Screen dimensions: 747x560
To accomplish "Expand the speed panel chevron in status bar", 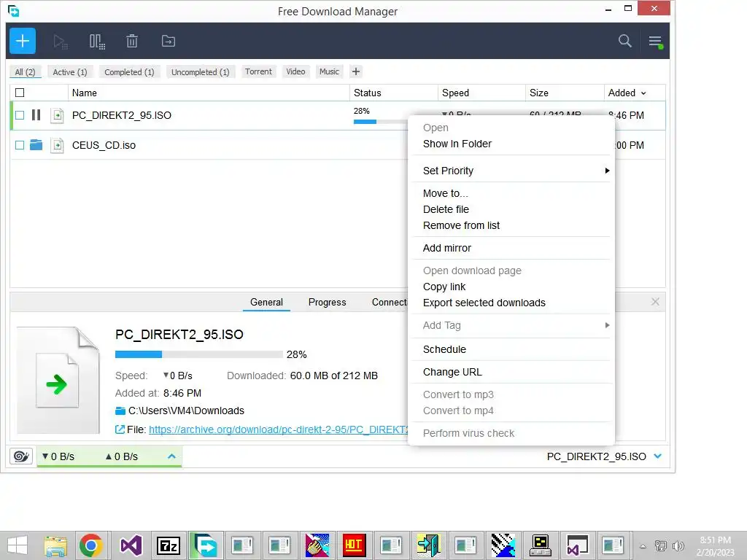I will (172, 456).
